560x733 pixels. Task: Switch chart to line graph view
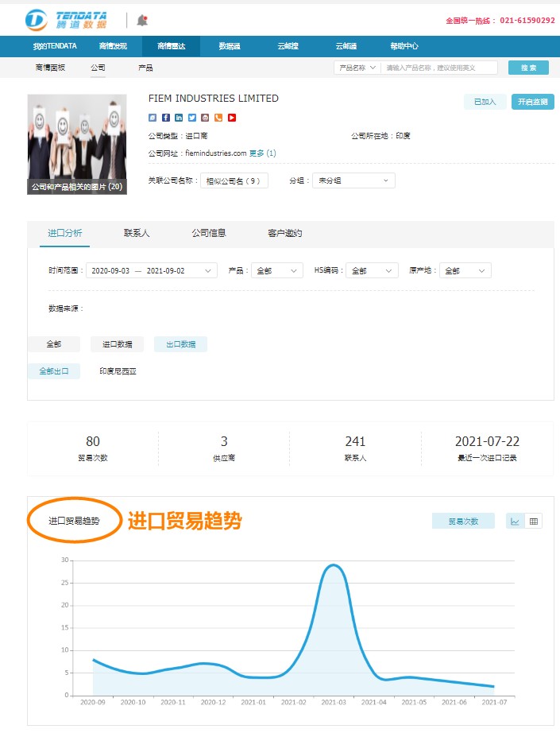click(516, 522)
